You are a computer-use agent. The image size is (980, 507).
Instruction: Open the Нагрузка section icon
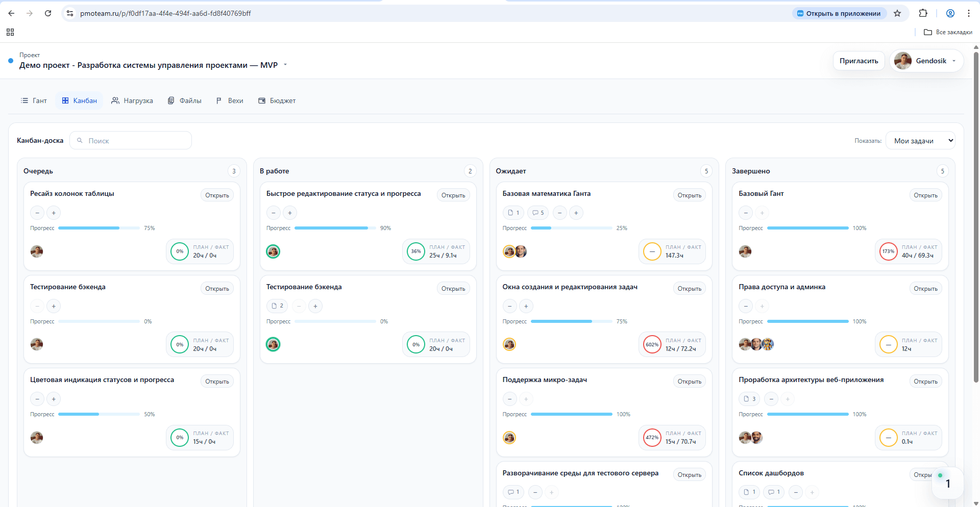pos(115,100)
